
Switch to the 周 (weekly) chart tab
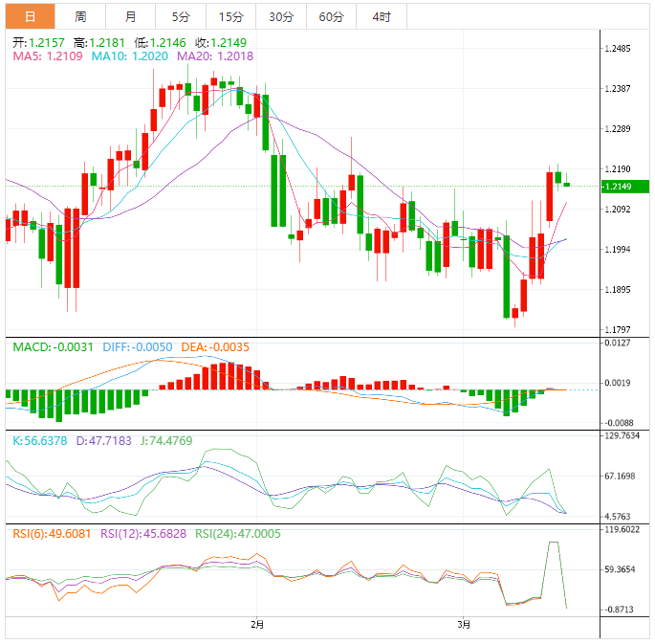click(80, 16)
